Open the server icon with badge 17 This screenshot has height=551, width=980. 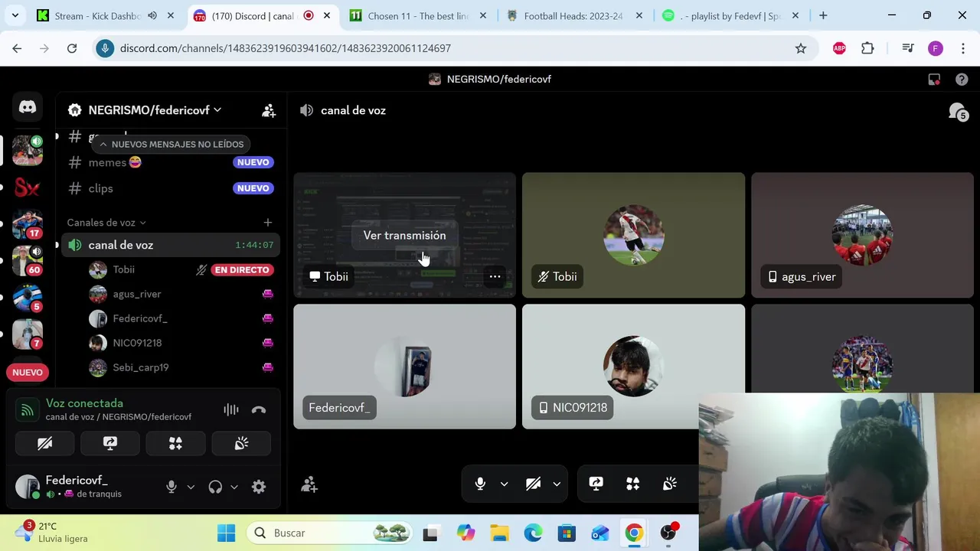click(28, 224)
